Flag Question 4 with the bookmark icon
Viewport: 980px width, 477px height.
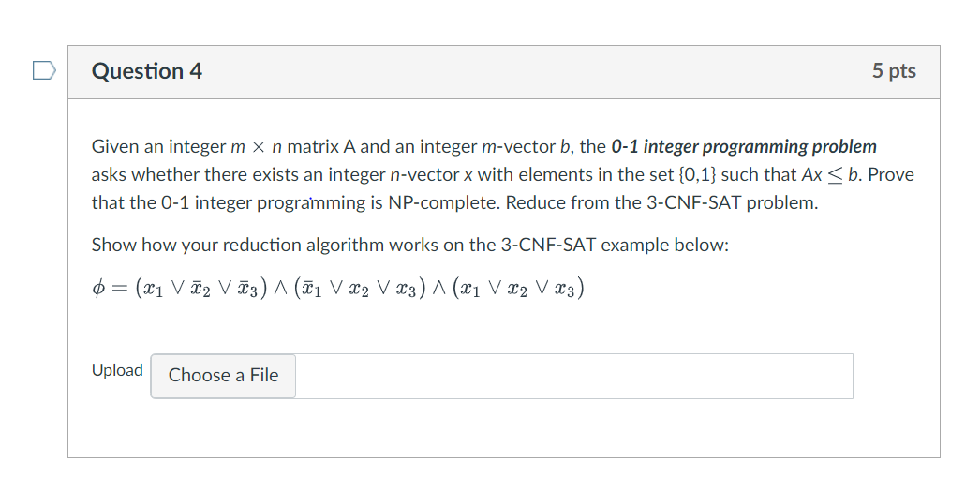(44, 70)
